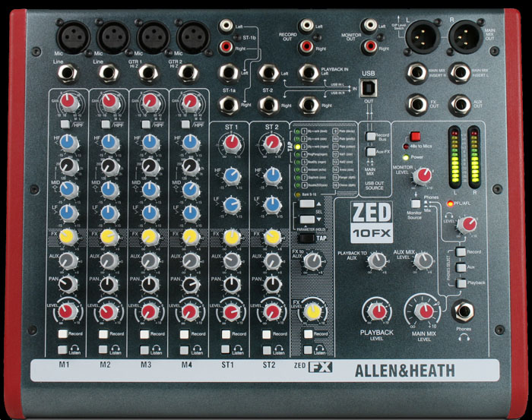This screenshot has height=420, width=532.
Task: Select Playback in the Phones Select buttons
Action: (x=461, y=283)
